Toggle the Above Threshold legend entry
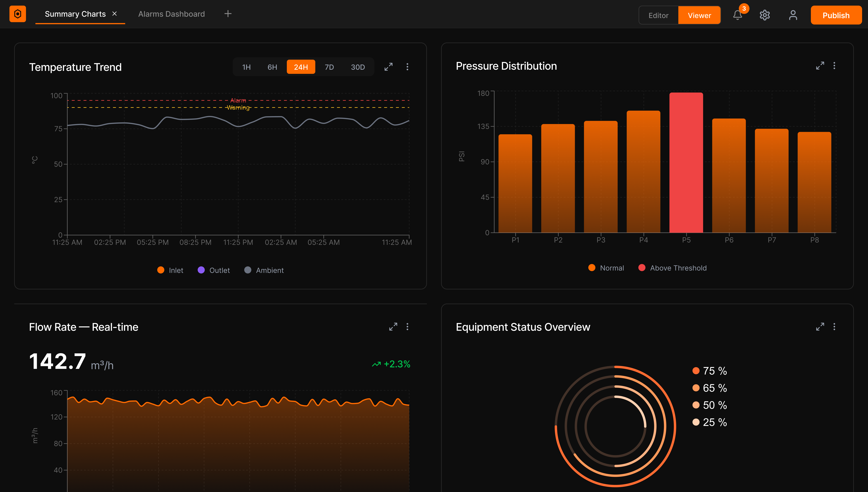This screenshot has height=492, width=868. (672, 268)
